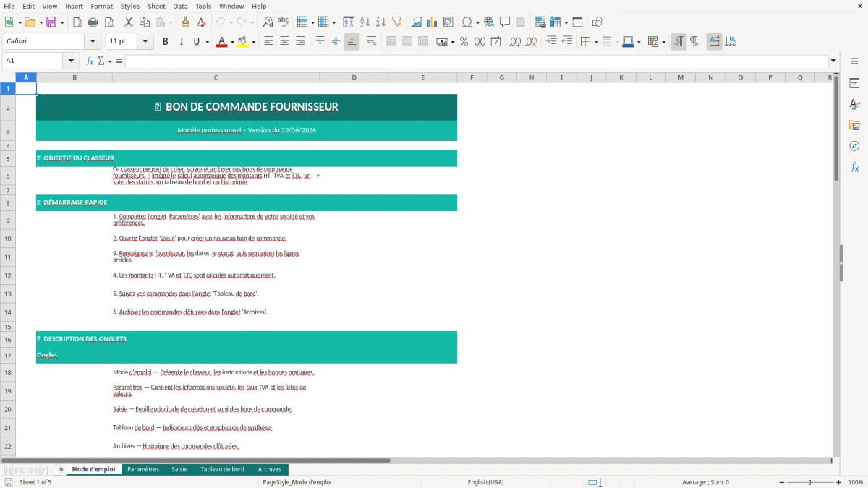868x488 pixels.
Task: Toggle align bottom
Action: point(352,42)
